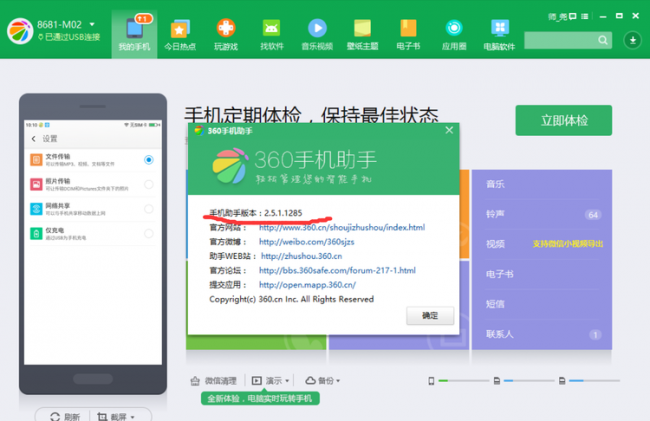Open the 音乐视频 tab

click(x=317, y=34)
